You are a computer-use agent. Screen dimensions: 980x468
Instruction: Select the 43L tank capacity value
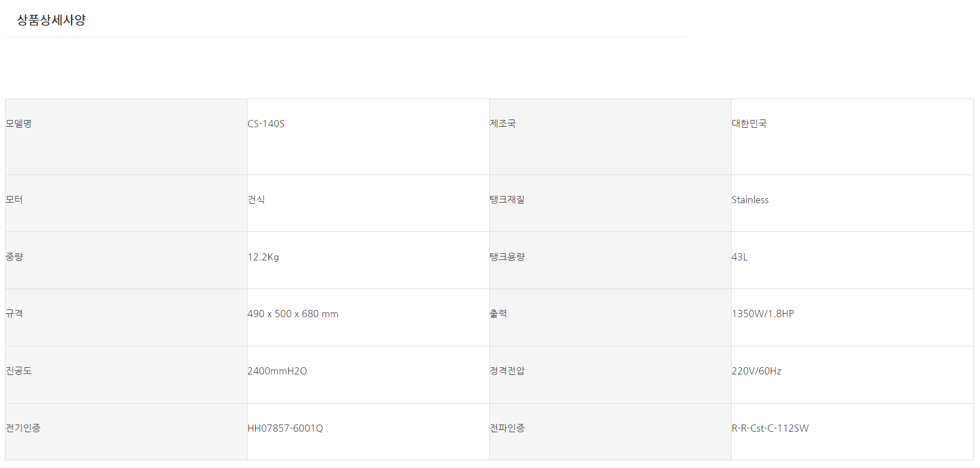tap(740, 257)
